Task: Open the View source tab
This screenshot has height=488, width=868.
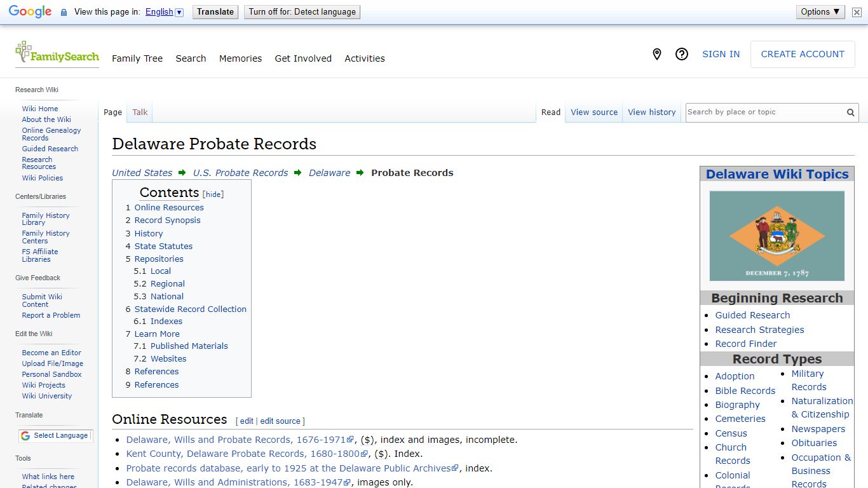Action: tap(594, 112)
